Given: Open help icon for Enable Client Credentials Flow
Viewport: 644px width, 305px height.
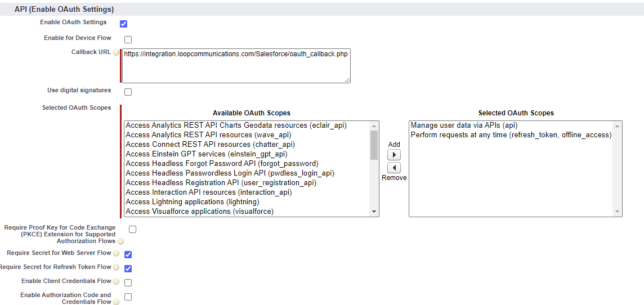Looking at the screenshot, I should tap(116, 281).
